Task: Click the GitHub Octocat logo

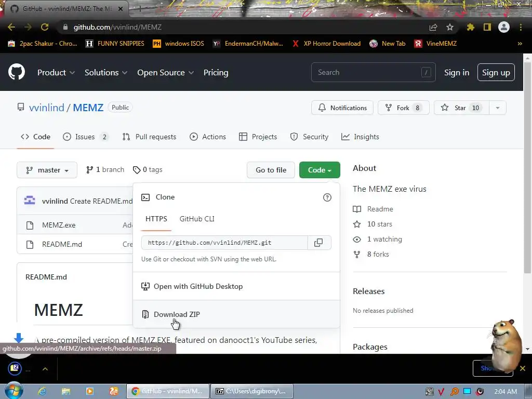Action: click(16, 72)
